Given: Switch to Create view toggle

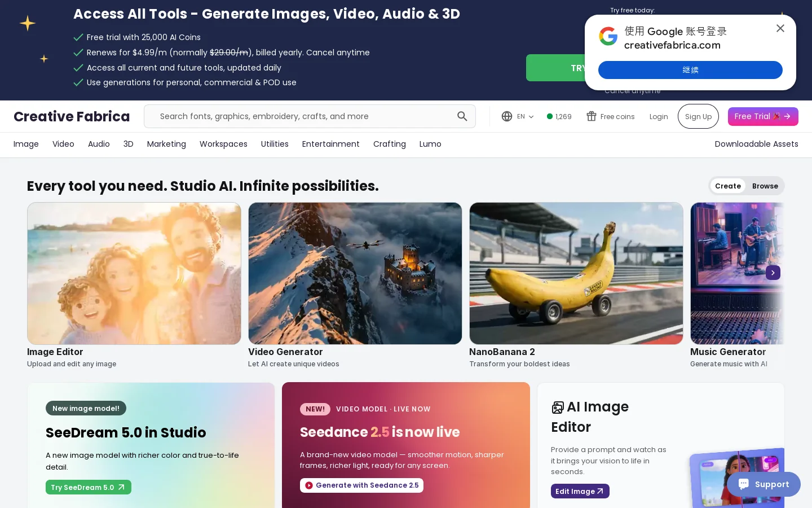Looking at the screenshot, I should tap(728, 186).
